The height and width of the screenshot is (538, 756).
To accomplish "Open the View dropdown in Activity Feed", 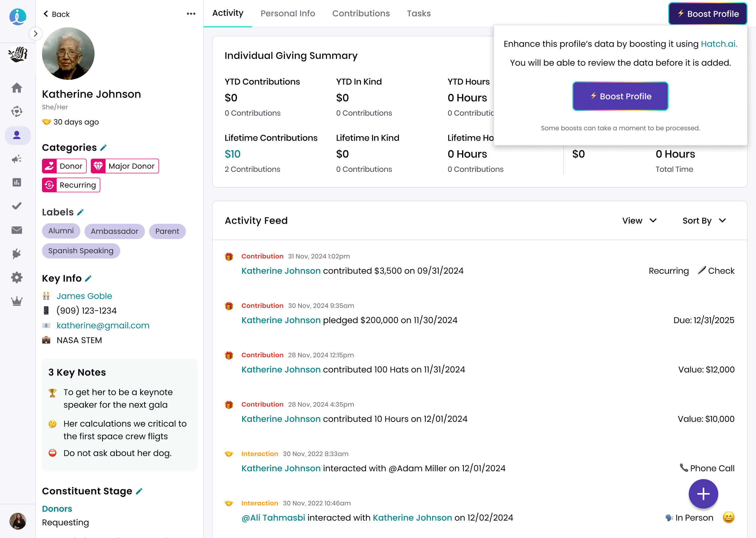I will coord(639,221).
